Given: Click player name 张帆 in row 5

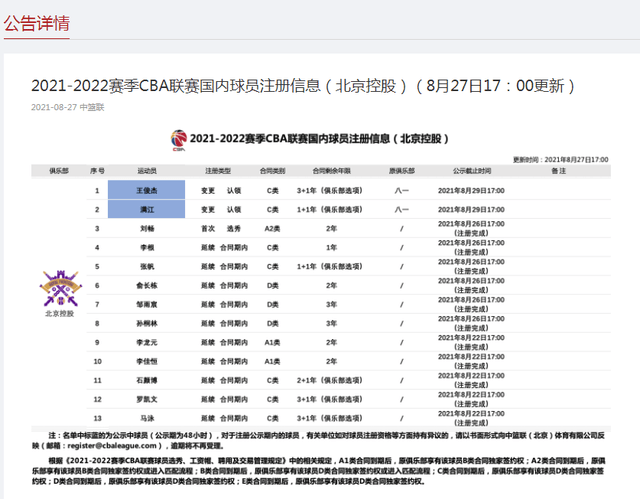Looking at the screenshot, I should [x=147, y=266].
